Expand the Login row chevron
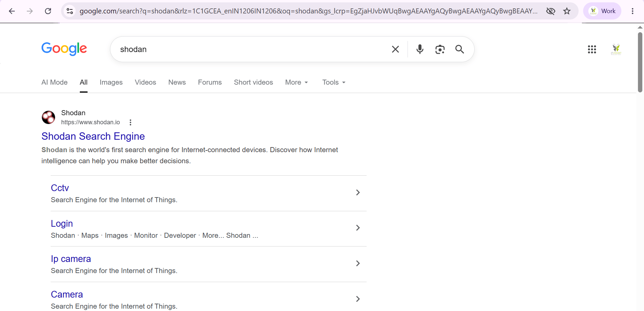Viewport: 644px width, 311px height. point(358,228)
